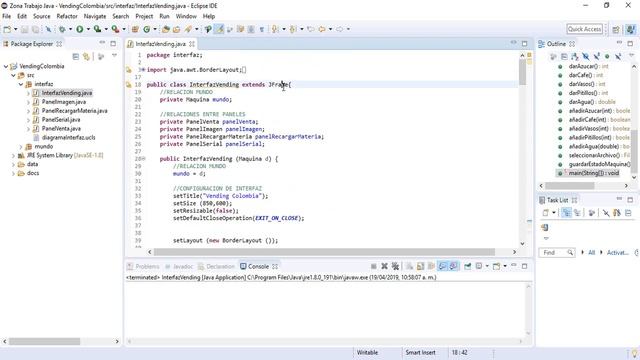The height and width of the screenshot is (360, 640).
Task: Open the Navigate menu
Action: (95, 16)
